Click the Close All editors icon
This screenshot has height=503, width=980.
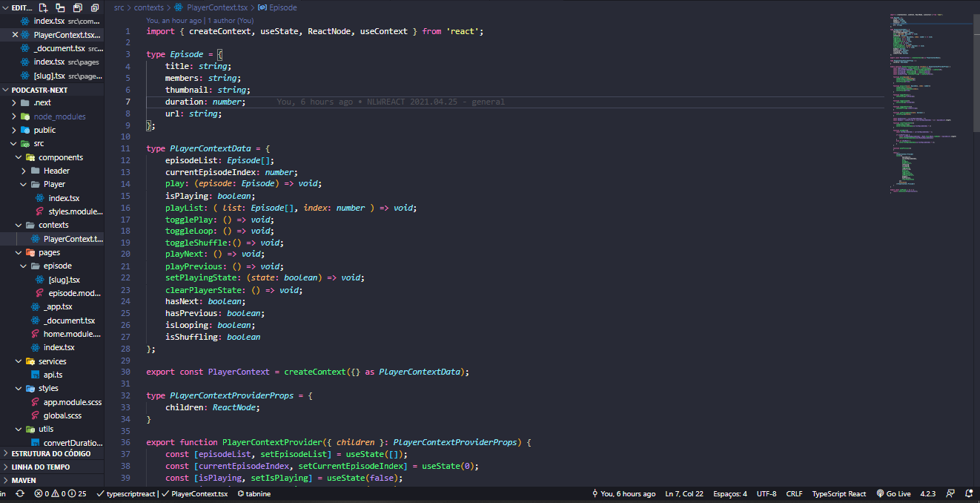(95, 7)
